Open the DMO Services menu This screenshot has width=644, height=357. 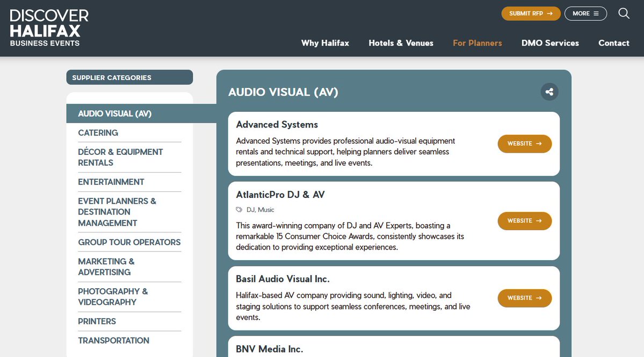click(550, 43)
